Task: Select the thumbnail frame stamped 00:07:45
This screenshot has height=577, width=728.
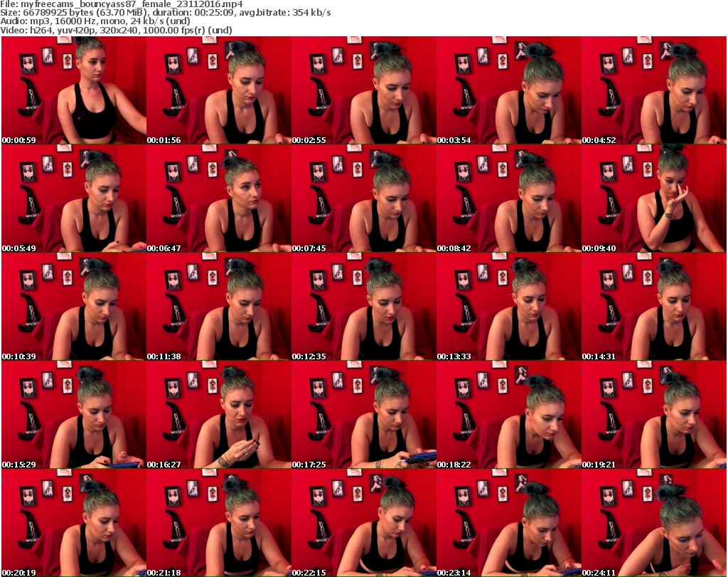Action: [x=363, y=198]
